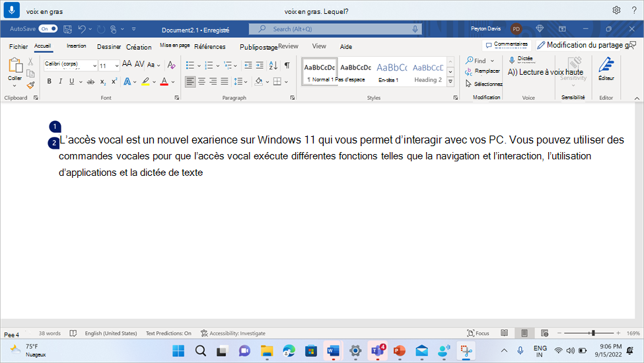Click Decrease Indent icon
The image size is (644, 363).
coord(248,65)
